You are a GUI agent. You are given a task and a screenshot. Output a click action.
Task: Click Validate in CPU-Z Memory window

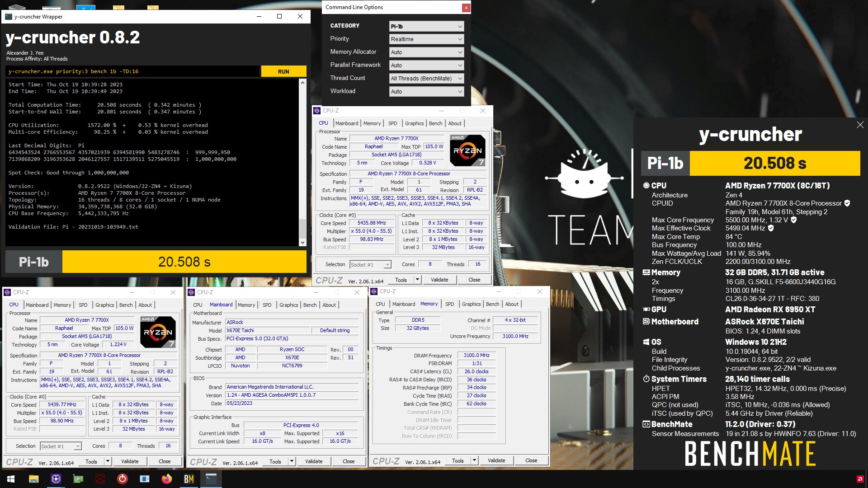(496, 460)
